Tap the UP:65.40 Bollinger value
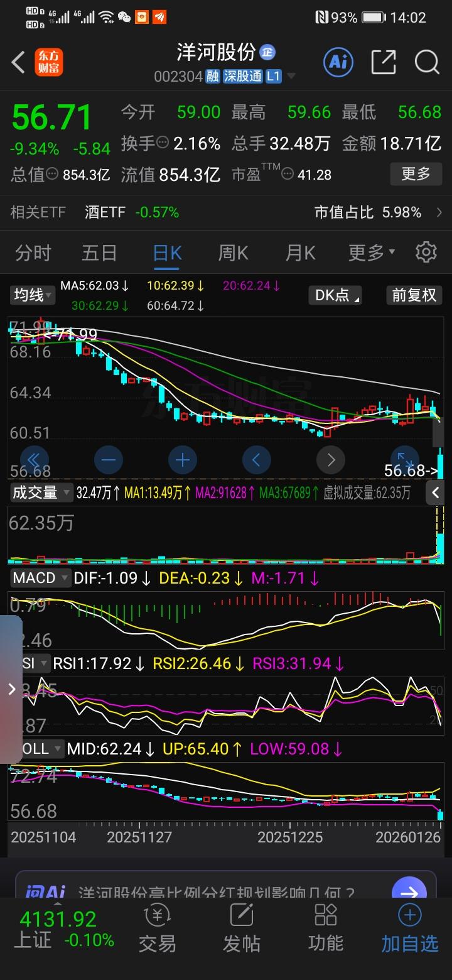Image resolution: width=452 pixels, height=980 pixels. pos(203,749)
